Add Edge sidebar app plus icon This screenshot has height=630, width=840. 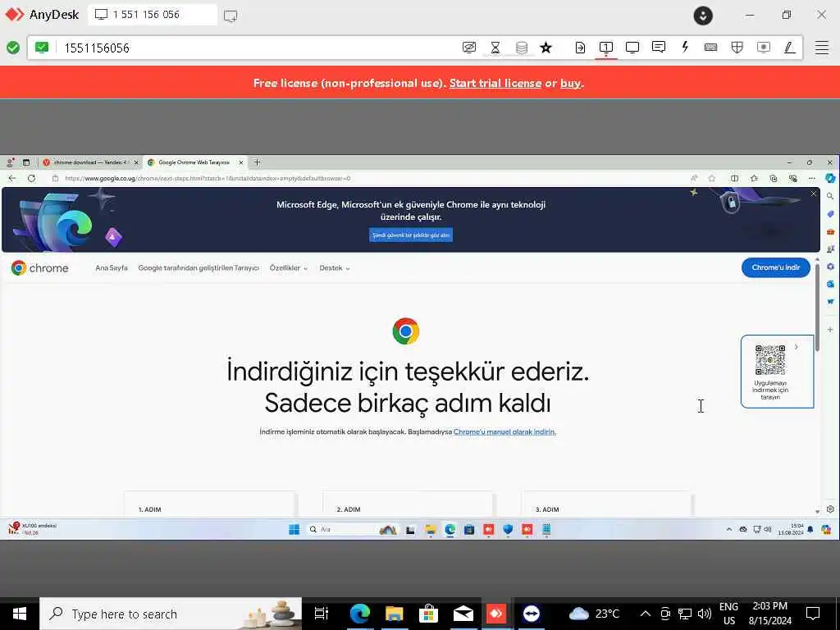(x=830, y=330)
